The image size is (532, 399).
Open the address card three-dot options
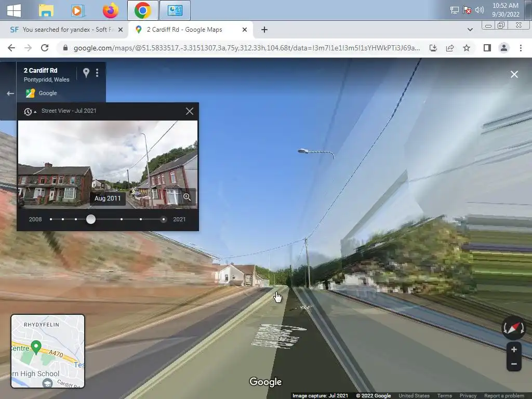point(97,73)
